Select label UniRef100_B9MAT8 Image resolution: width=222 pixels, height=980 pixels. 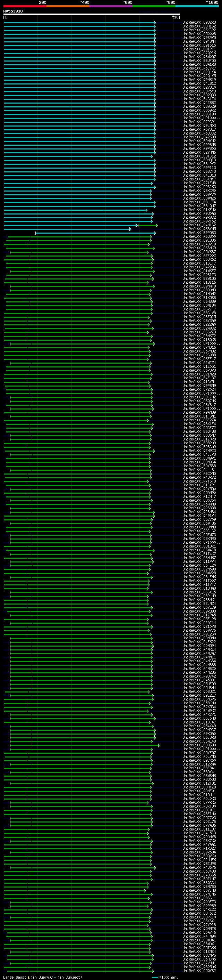199,286
